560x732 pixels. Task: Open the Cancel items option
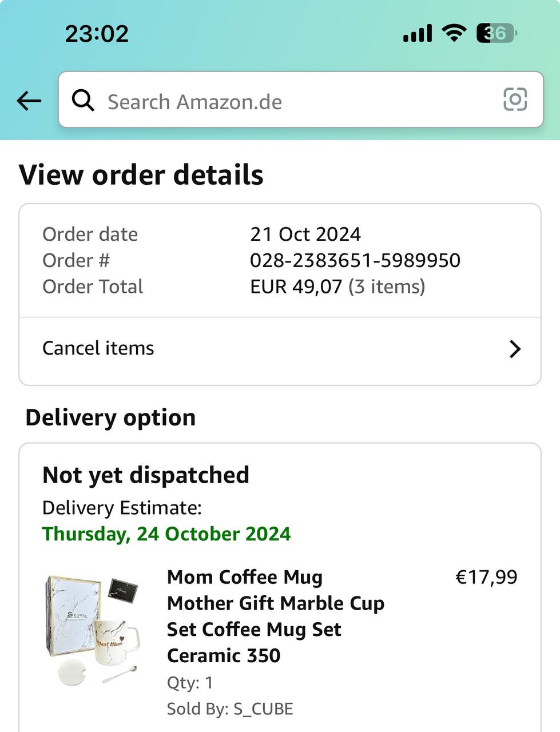[x=98, y=348]
